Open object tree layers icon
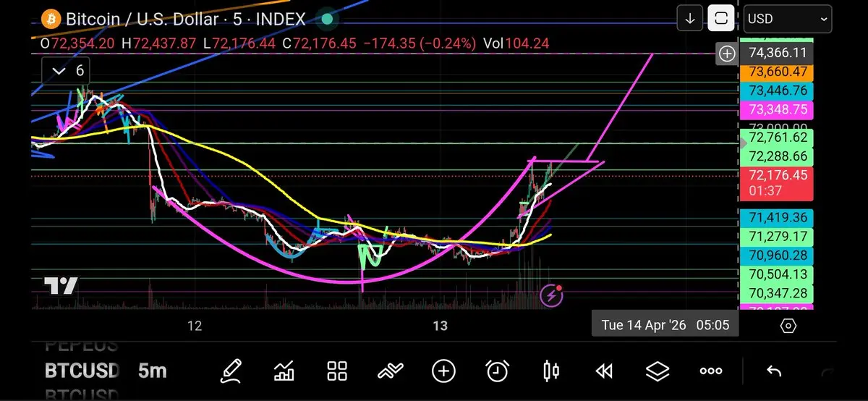The height and width of the screenshot is (401, 868). (658, 371)
